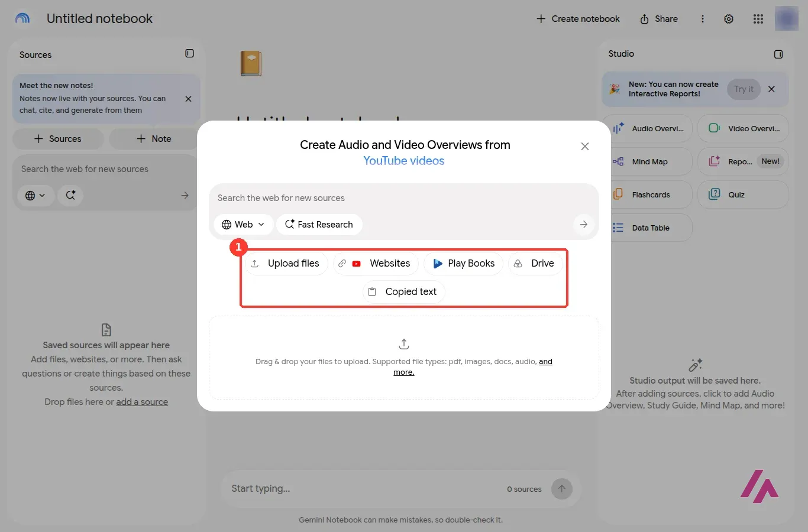Create Flashcards in Studio
Screen dimensions: 808x532
pyautogui.click(x=650, y=194)
